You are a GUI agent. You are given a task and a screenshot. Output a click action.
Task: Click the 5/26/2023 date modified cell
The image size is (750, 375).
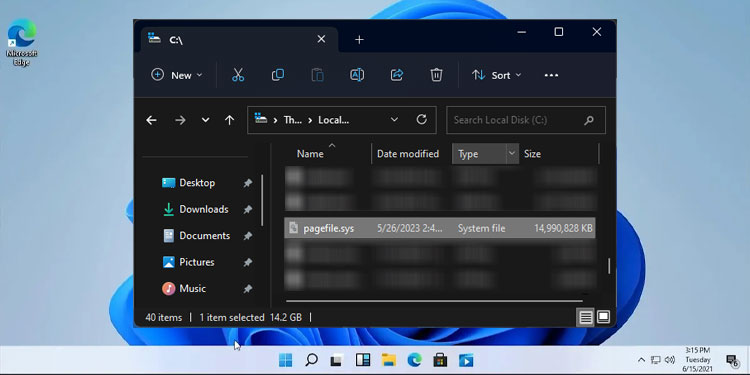pyautogui.click(x=409, y=229)
